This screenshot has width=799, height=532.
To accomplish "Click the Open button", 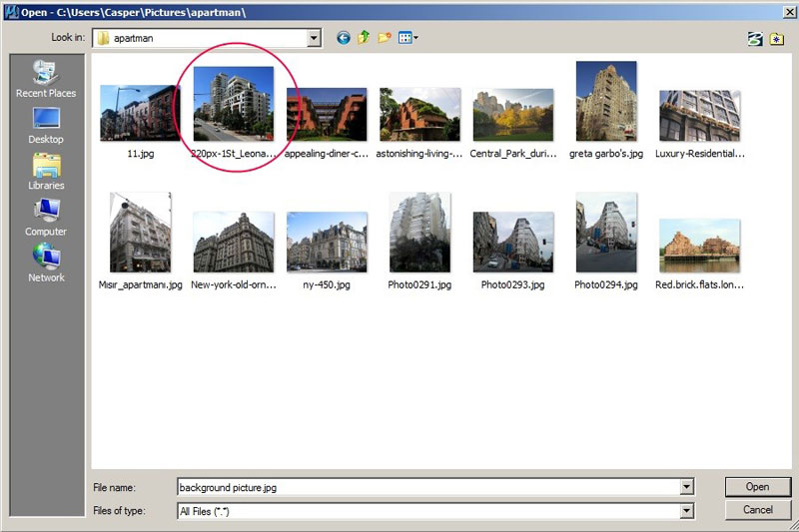I will click(x=757, y=487).
